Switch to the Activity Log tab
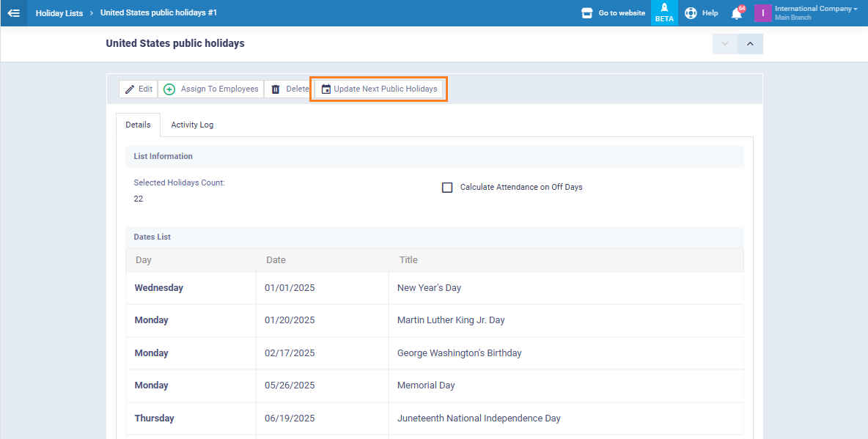868x439 pixels. [192, 125]
